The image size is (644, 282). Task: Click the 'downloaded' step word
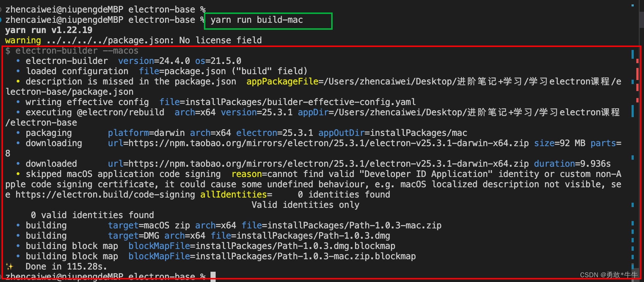point(51,164)
